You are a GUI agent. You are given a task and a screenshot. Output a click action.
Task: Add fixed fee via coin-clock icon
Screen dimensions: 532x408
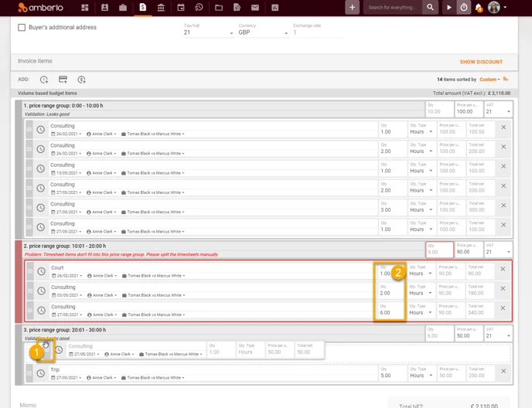point(81,80)
